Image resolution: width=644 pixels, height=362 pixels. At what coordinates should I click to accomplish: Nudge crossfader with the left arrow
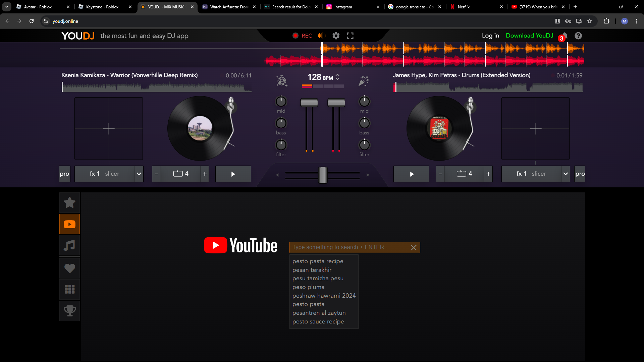(x=277, y=175)
